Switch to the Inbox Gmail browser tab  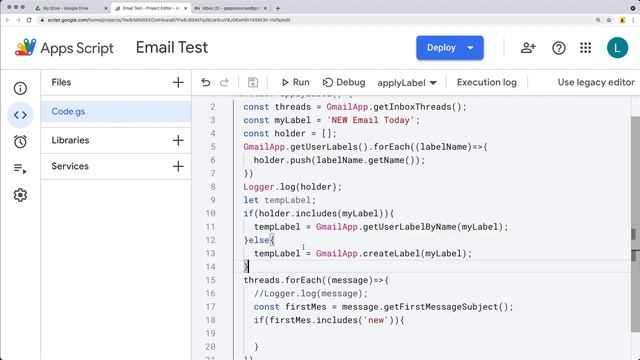click(x=230, y=8)
